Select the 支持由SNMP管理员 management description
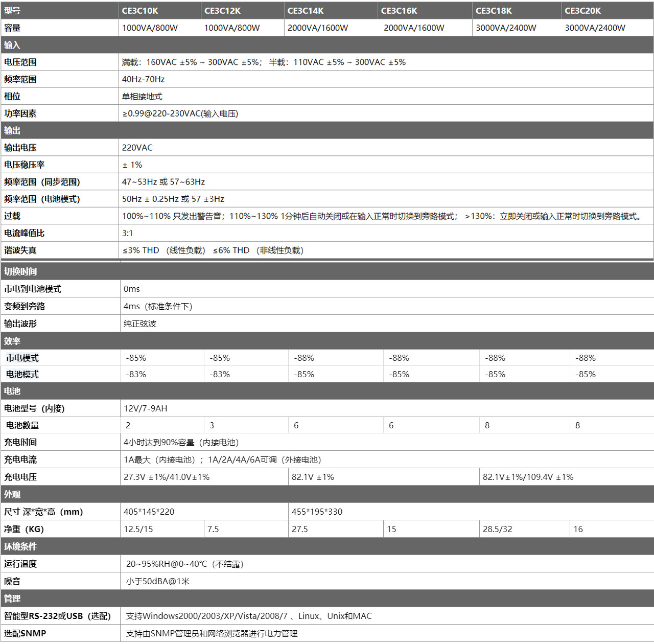 tap(212, 634)
